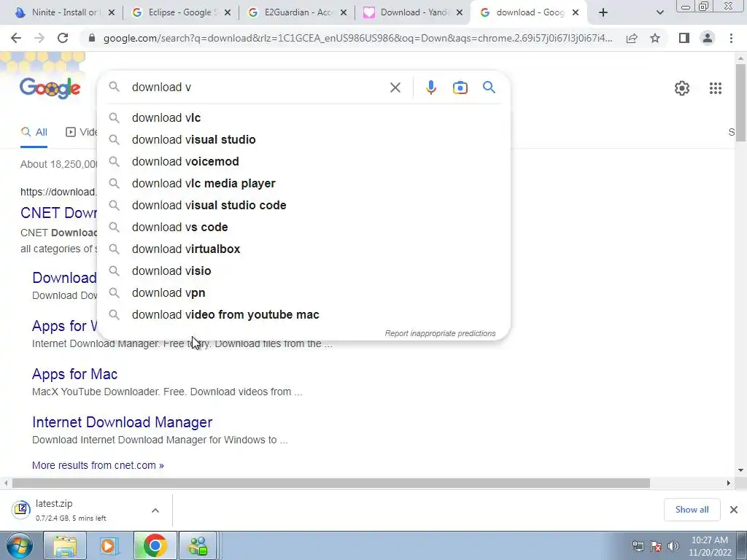Open a new browser tab
The height and width of the screenshot is (560, 747).
[603, 13]
